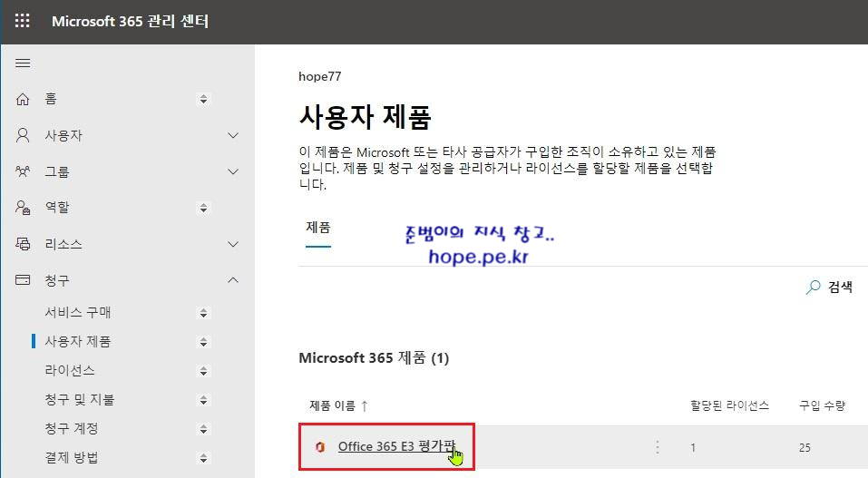Click pin handle beside 라이선스

click(x=204, y=371)
